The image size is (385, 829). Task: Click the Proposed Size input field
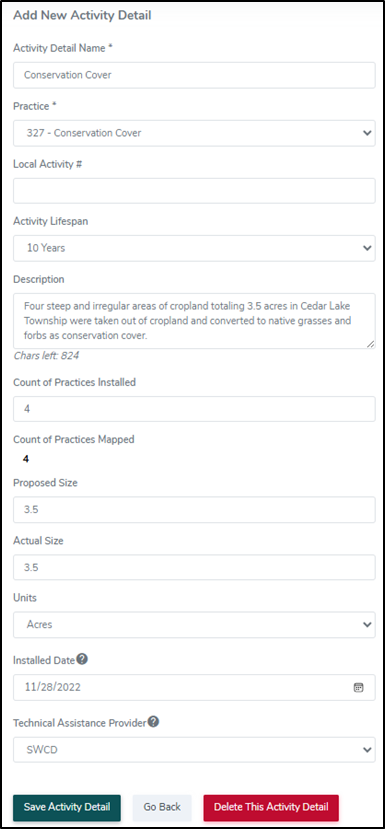tap(194, 510)
